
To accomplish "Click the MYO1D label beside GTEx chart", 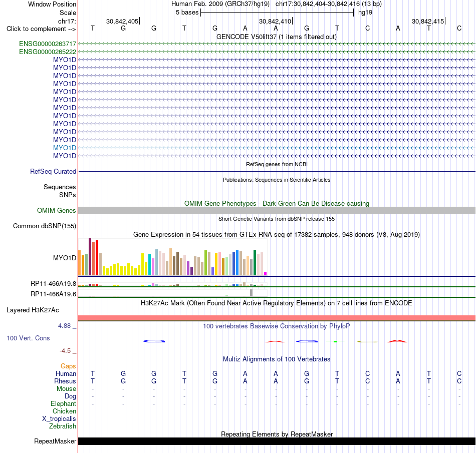I will (64, 258).
